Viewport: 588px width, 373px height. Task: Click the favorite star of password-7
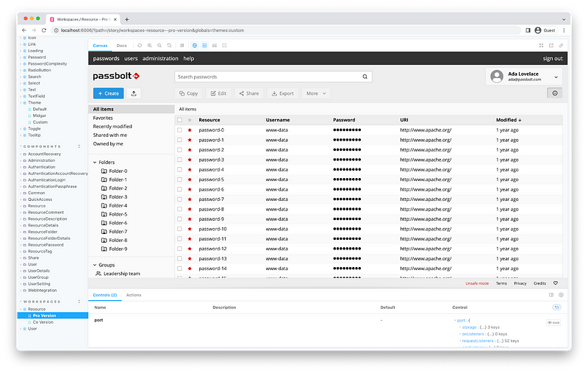tap(190, 199)
